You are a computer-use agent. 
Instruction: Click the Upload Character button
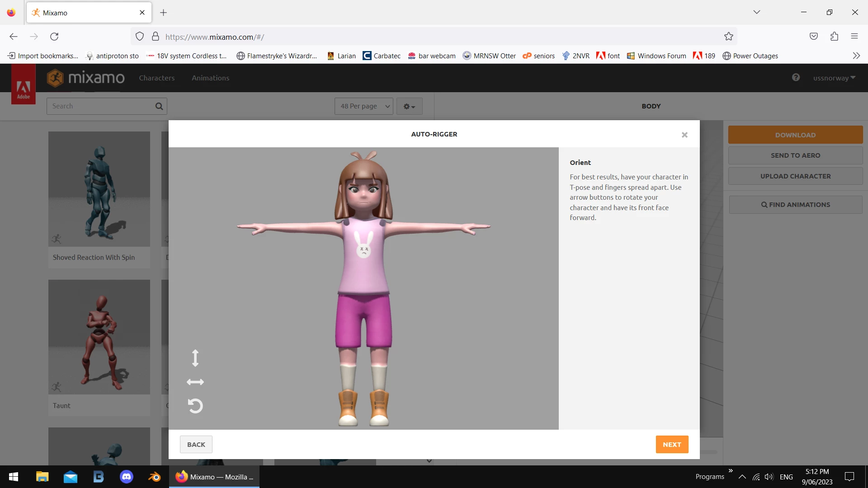pyautogui.click(x=795, y=176)
